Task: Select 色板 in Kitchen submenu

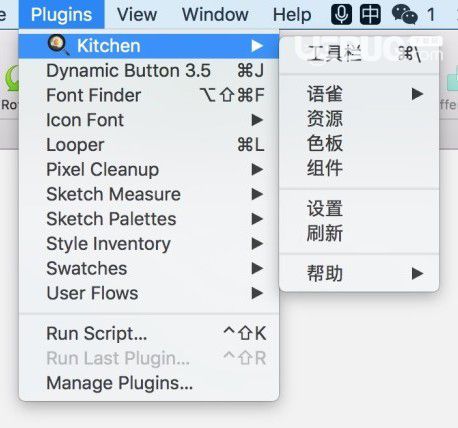Action: click(x=359, y=143)
